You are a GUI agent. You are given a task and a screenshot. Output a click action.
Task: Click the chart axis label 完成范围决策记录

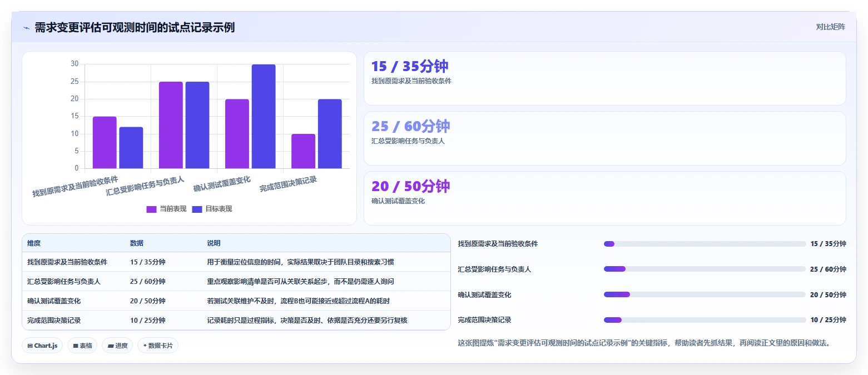288,184
